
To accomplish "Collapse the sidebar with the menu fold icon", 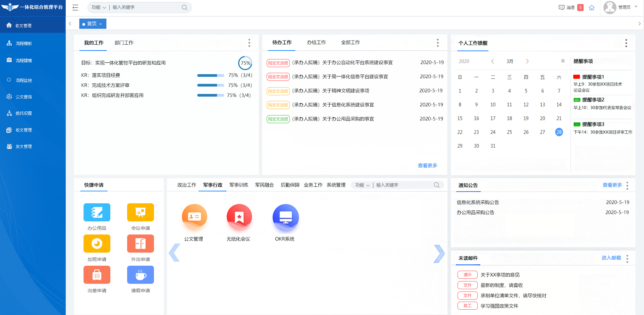I will pyautogui.click(x=75, y=7).
